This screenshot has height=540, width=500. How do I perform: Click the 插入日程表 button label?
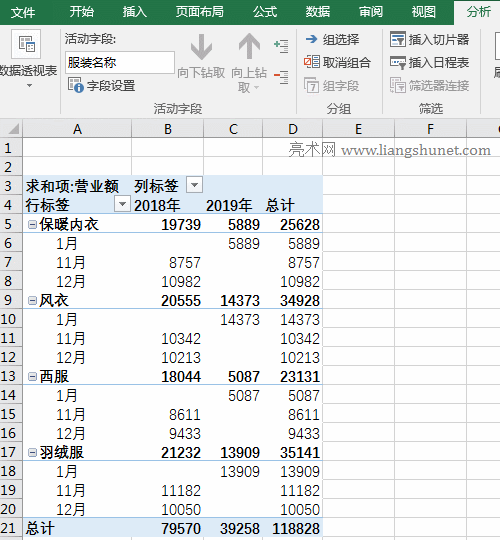tap(439, 62)
